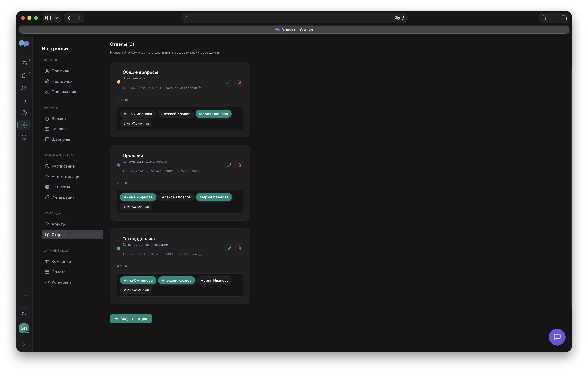Open Чат-боты settings link
Image resolution: width=588 pixels, height=373 pixels.
[61, 187]
